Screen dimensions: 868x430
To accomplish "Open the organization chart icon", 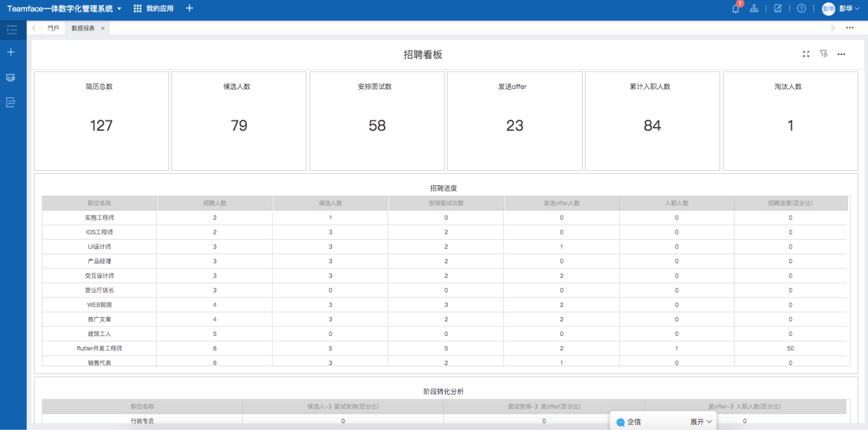I will [x=754, y=9].
